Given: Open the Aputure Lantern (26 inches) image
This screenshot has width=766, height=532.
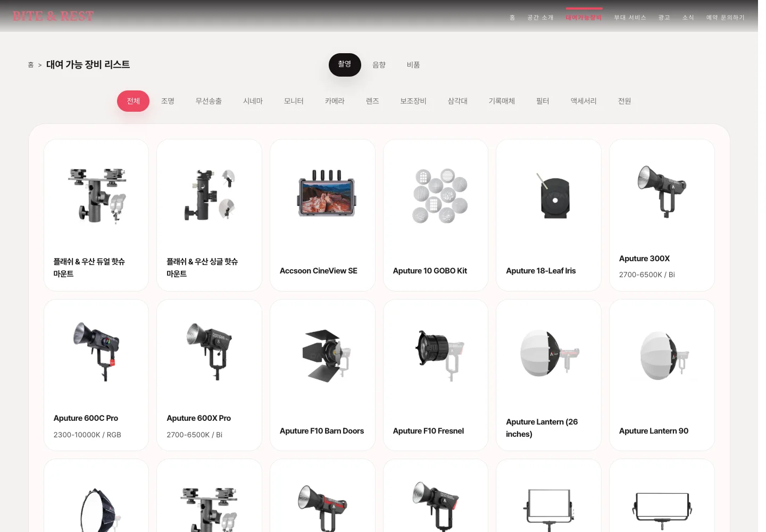Looking at the screenshot, I should [x=549, y=353].
